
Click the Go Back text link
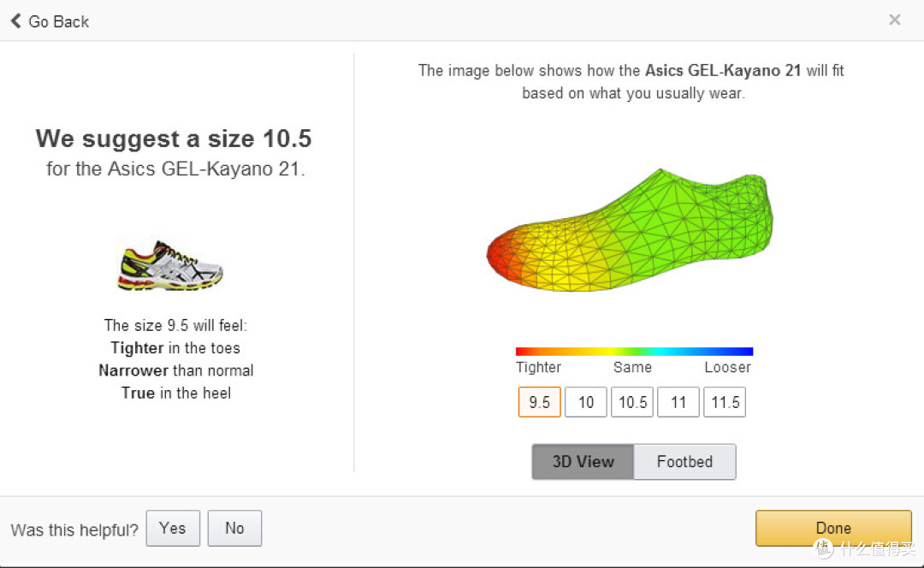pyautogui.click(x=59, y=21)
